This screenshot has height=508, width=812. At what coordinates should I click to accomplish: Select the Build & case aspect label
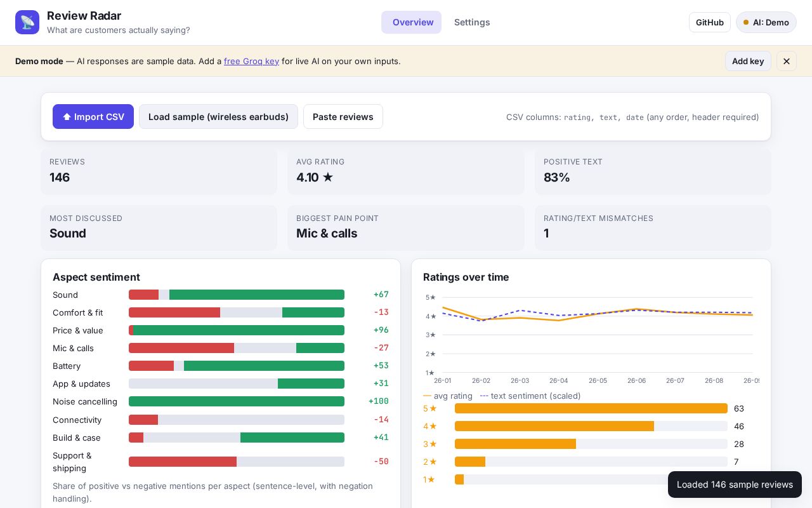tap(77, 438)
